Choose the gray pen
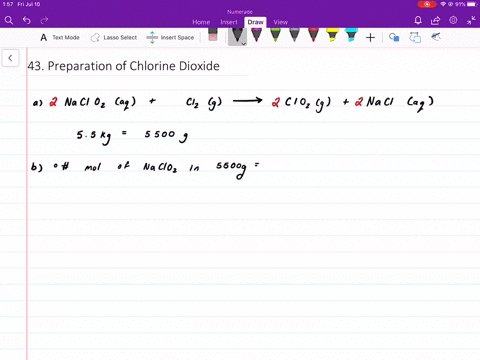 294,35
